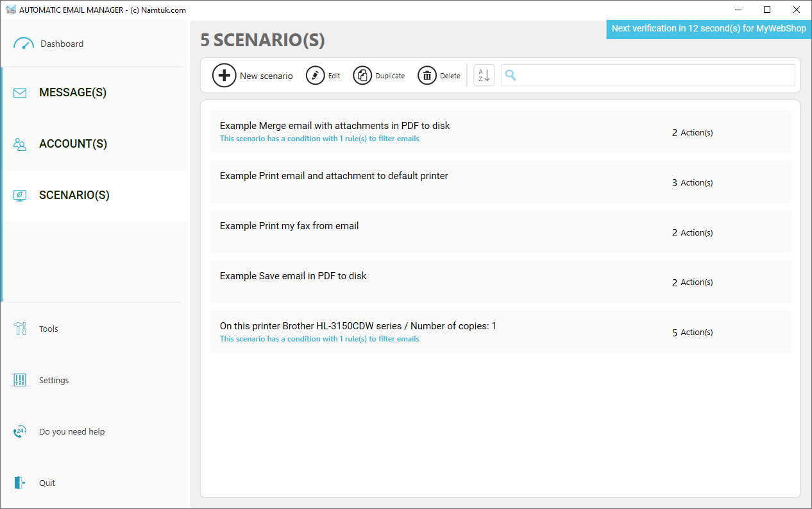Switch to the MESSAGE(S) tab
812x509 pixels.
coord(73,92)
